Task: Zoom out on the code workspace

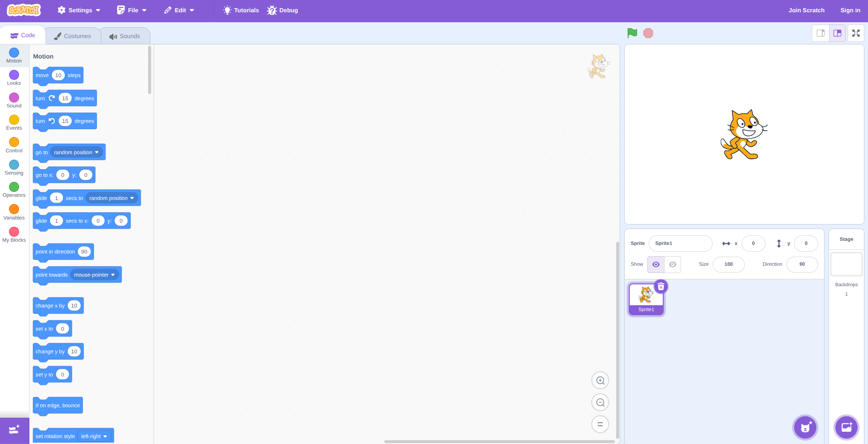Action: click(x=600, y=402)
